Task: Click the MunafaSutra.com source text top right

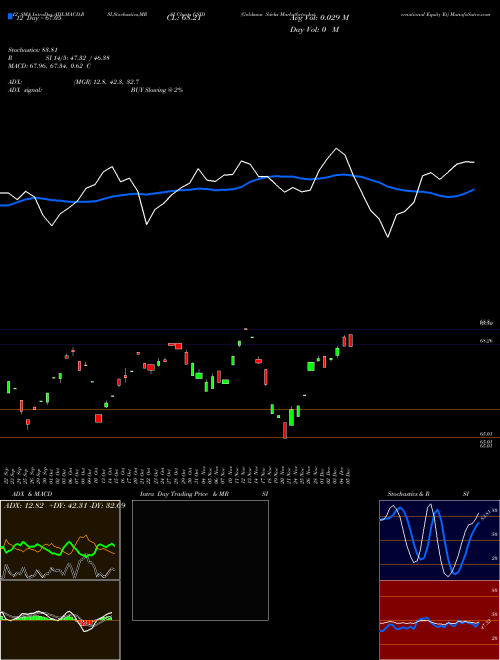Action: tap(470, 14)
